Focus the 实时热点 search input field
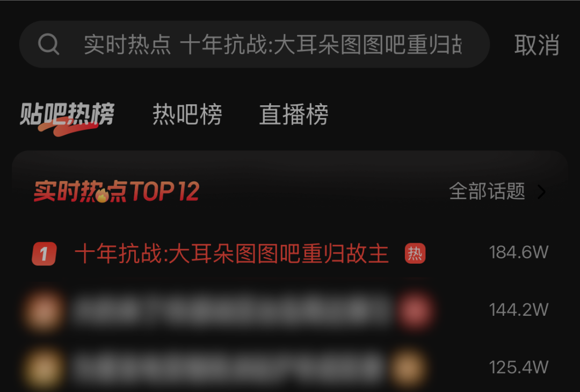 click(255, 45)
